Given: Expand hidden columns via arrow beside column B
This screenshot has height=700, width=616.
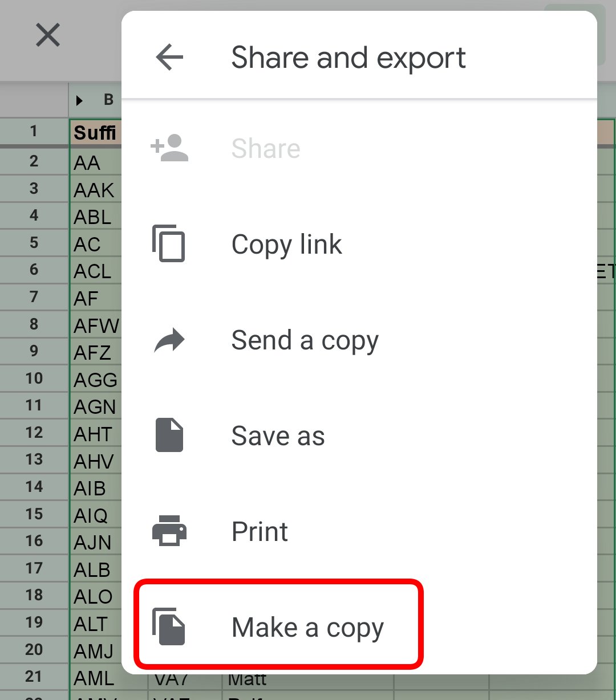Looking at the screenshot, I should (x=79, y=101).
